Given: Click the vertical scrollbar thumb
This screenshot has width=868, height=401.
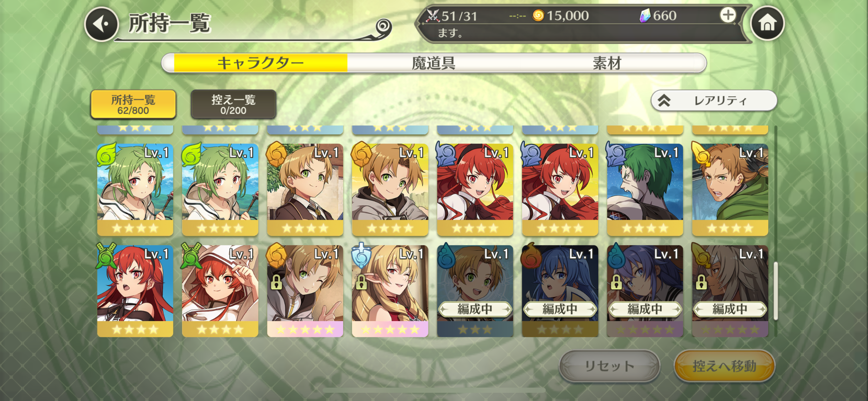Looking at the screenshot, I should (x=775, y=291).
